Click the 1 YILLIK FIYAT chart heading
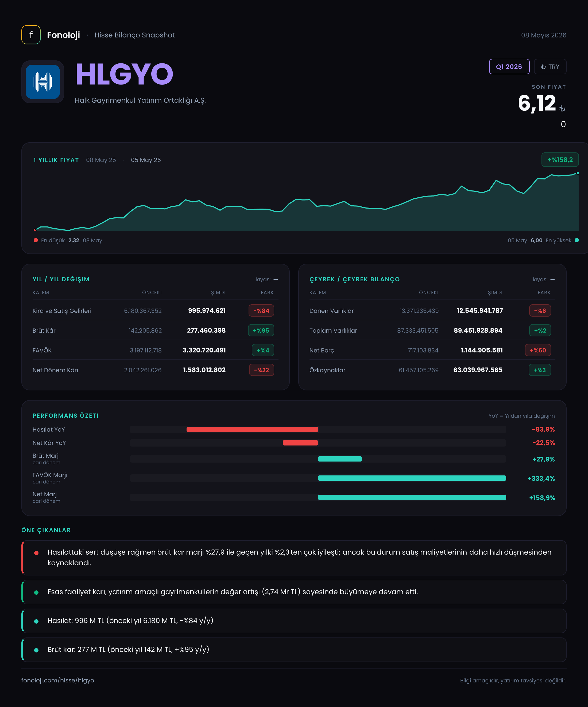 pos(56,160)
